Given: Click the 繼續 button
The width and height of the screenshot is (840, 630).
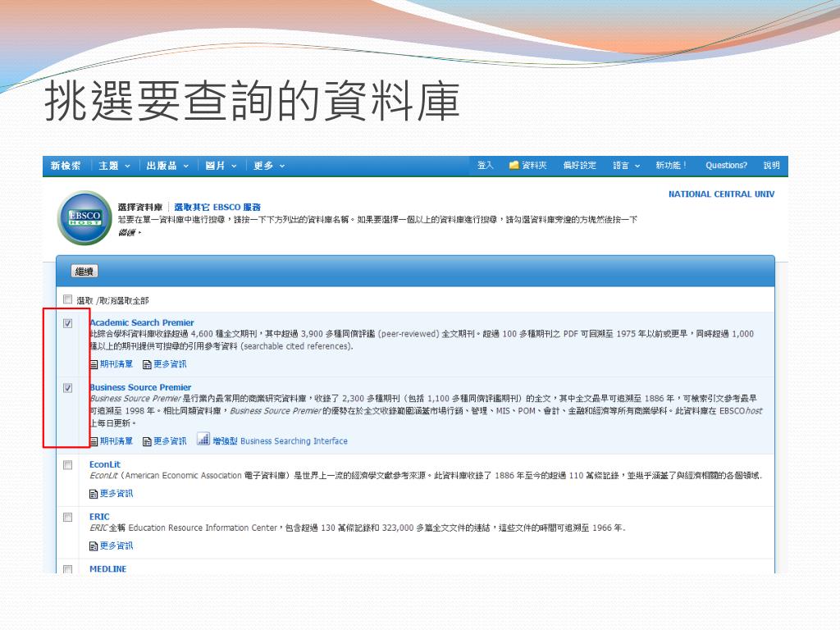Looking at the screenshot, I should pyautogui.click(x=84, y=272).
